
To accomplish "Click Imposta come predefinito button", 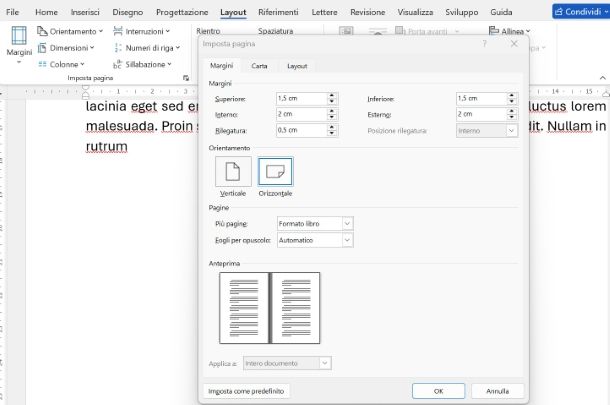I will coord(246,390).
